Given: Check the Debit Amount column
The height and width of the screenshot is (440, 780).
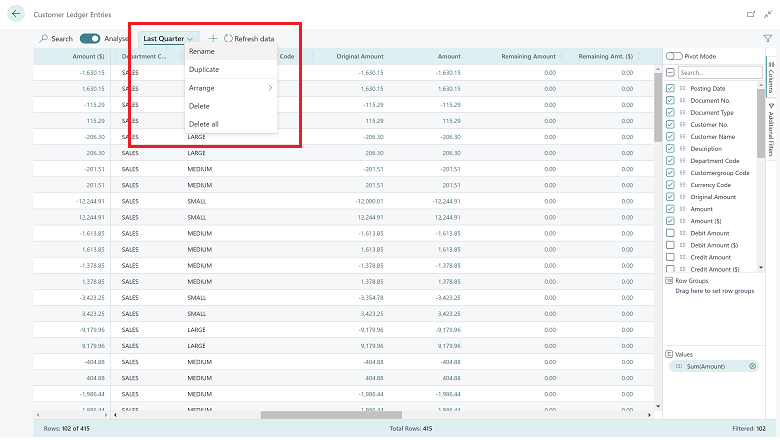Looking at the screenshot, I should pyautogui.click(x=670, y=233).
